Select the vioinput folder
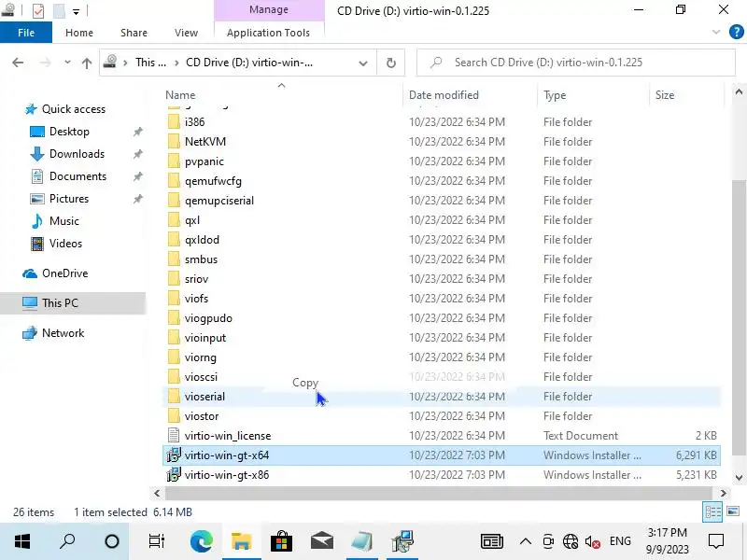The height and width of the screenshot is (560, 747). tap(205, 338)
